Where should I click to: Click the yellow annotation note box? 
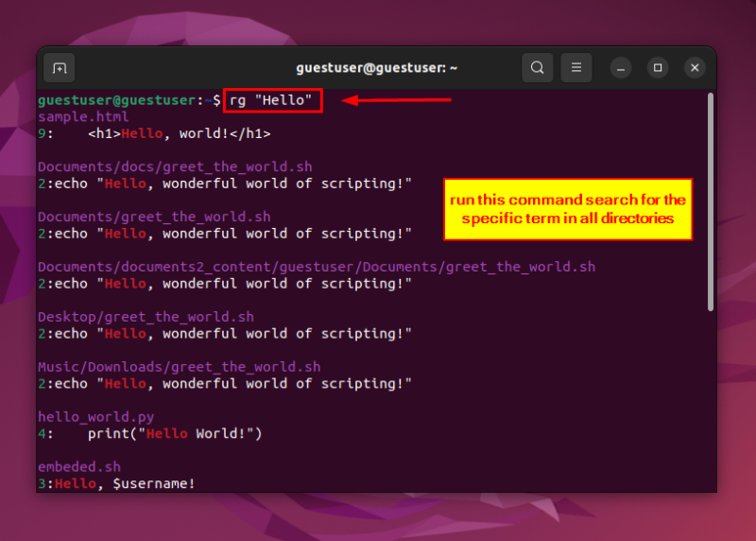pos(568,209)
